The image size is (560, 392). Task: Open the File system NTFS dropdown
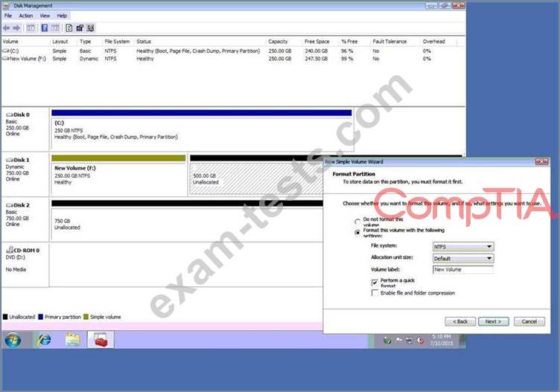coord(463,246)
